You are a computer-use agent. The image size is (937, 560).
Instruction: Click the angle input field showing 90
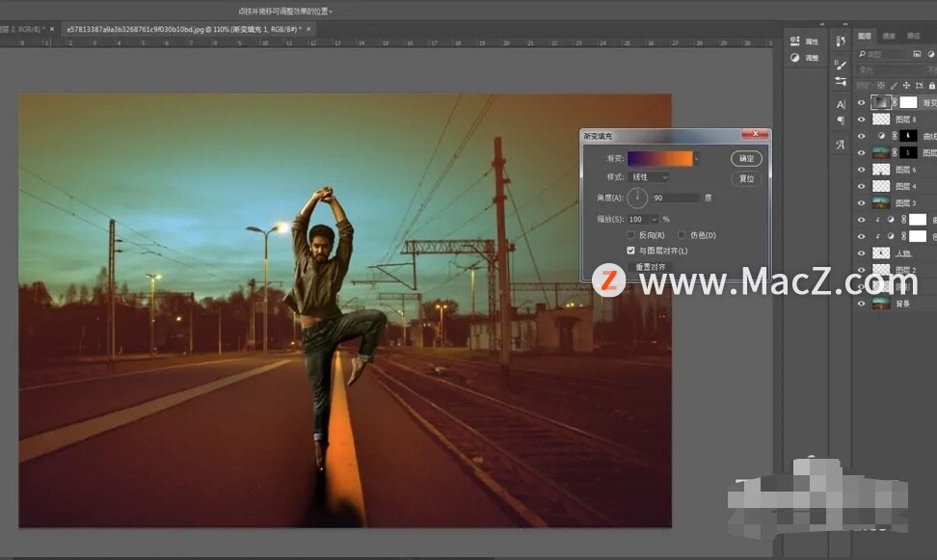coord(675,198)
